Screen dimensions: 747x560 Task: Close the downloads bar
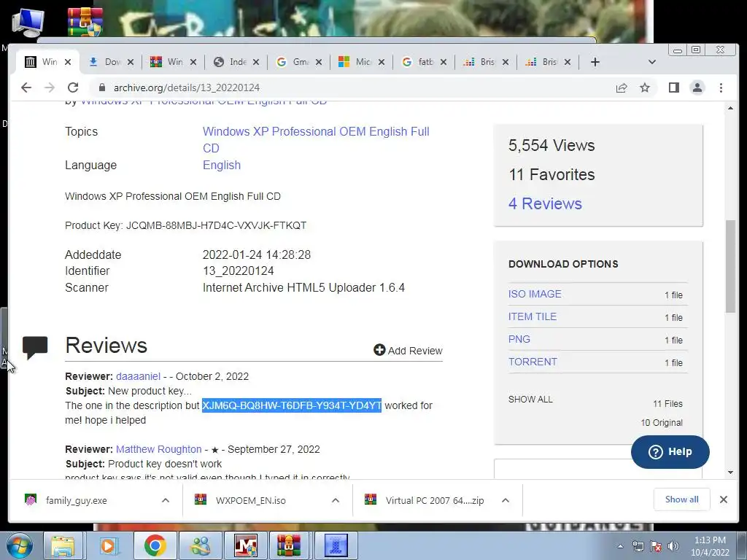[x=723, y=499]
